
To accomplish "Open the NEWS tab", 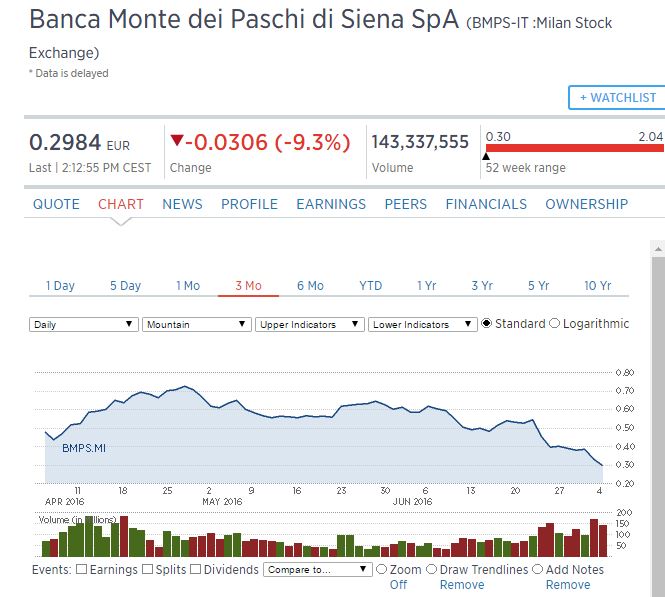I will coord(182,204).
